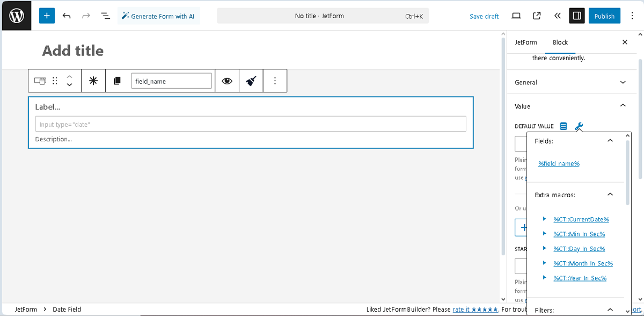644x316 pixels.
Task: Open the Document Overview list icon
Action: point(105,16)
